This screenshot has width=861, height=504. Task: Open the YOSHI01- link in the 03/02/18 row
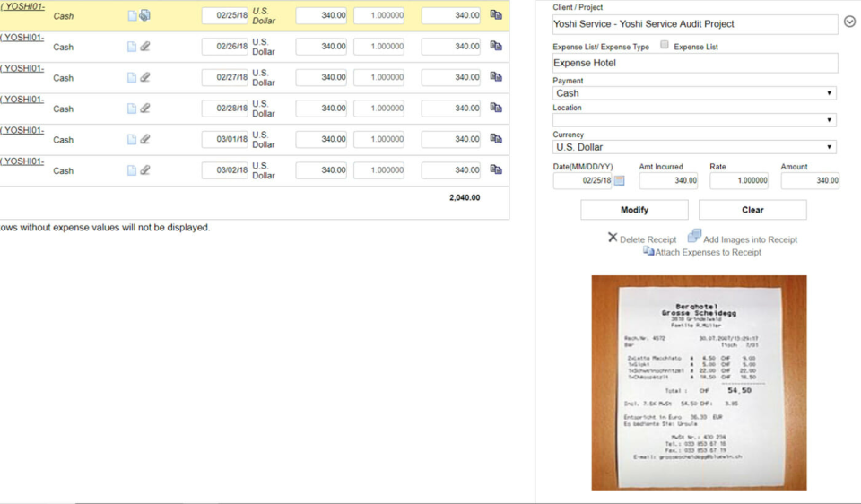(22, 161)
